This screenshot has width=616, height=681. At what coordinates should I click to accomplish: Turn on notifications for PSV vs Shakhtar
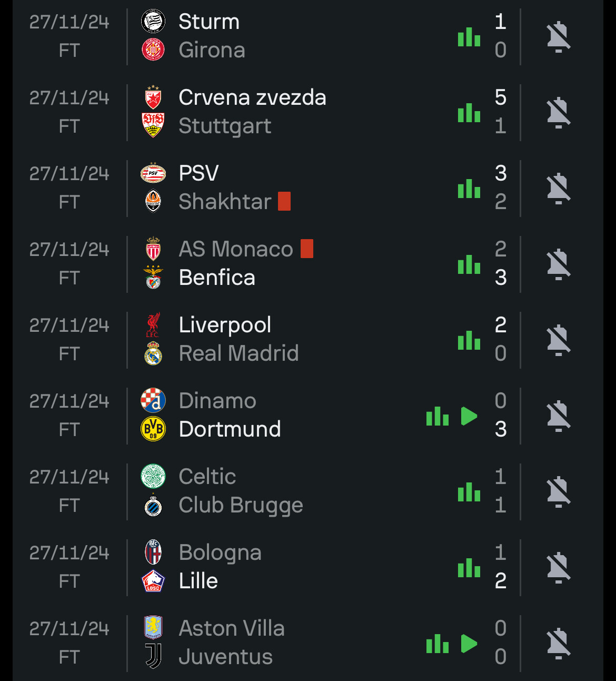[x=558, y=189]
